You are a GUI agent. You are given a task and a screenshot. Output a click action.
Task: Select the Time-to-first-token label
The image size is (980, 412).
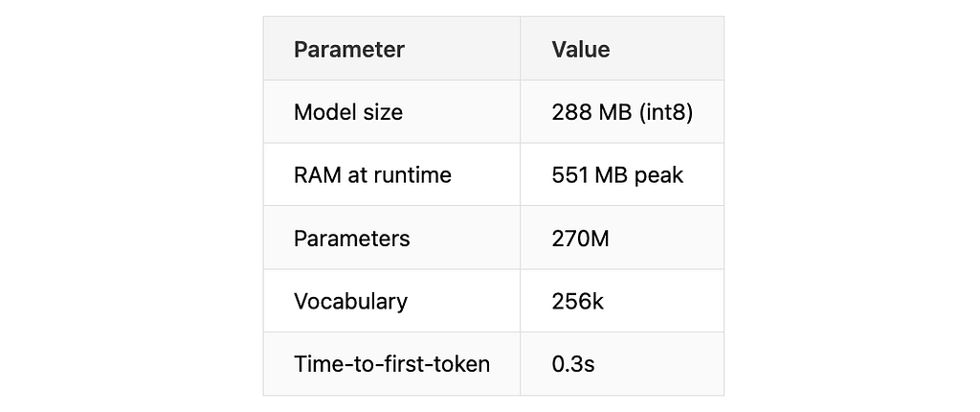tap(391, 364)
